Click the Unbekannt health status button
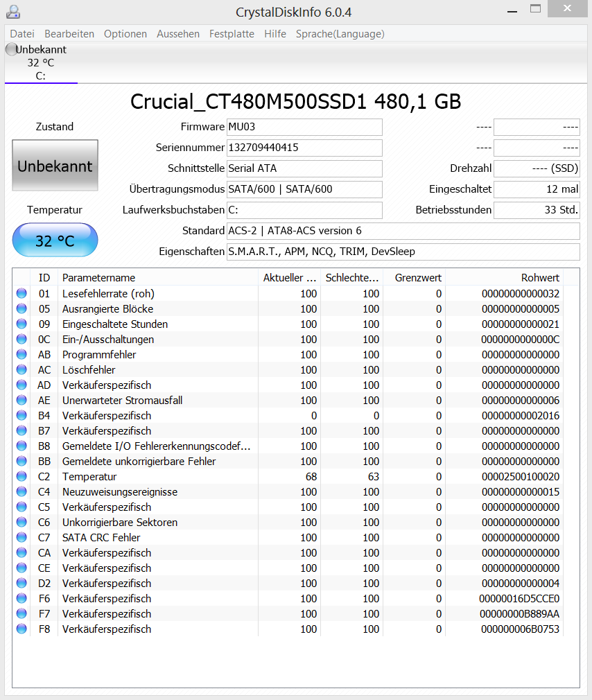This screenshot has height=700, width=592. (55, 166)
